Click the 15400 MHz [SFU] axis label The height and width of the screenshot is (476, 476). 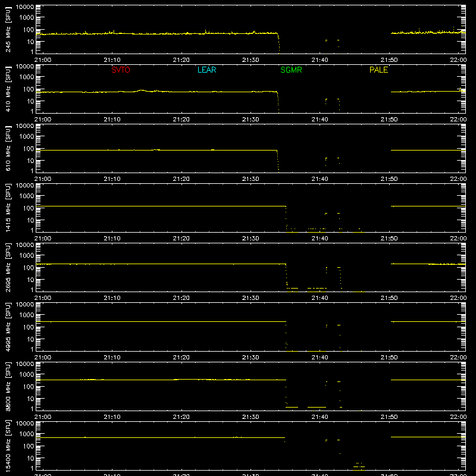(8, 446)
